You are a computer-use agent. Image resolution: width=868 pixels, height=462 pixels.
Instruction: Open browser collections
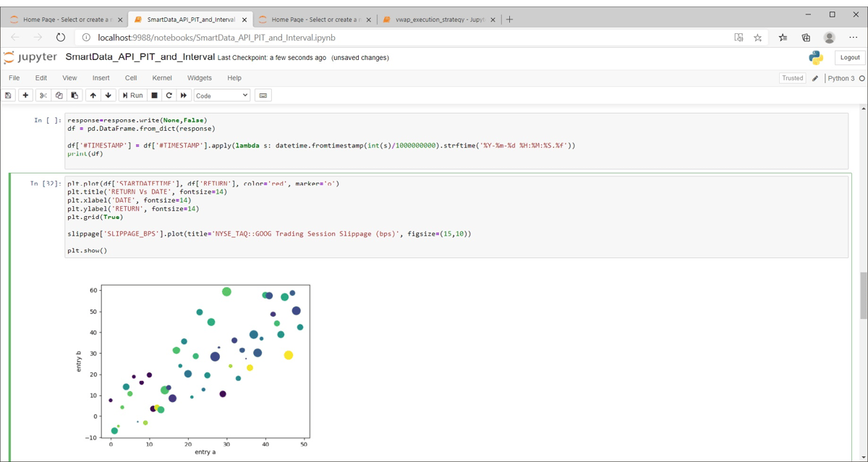click(806, 38)
